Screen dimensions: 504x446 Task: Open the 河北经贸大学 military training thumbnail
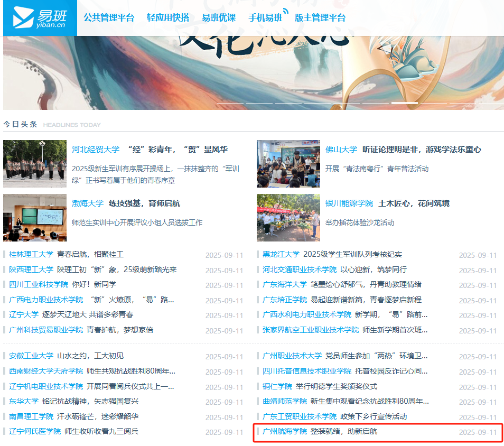click(x=35, y=164)
